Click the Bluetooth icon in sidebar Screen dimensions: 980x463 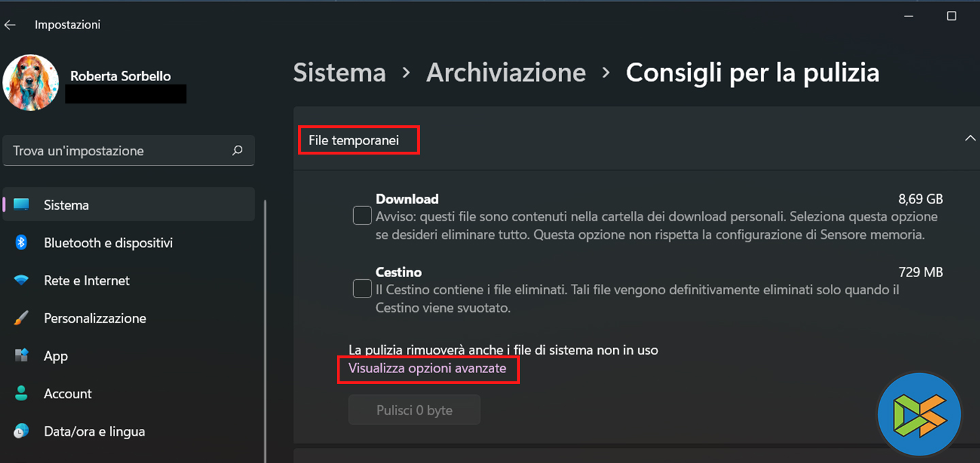pos(22,242)
